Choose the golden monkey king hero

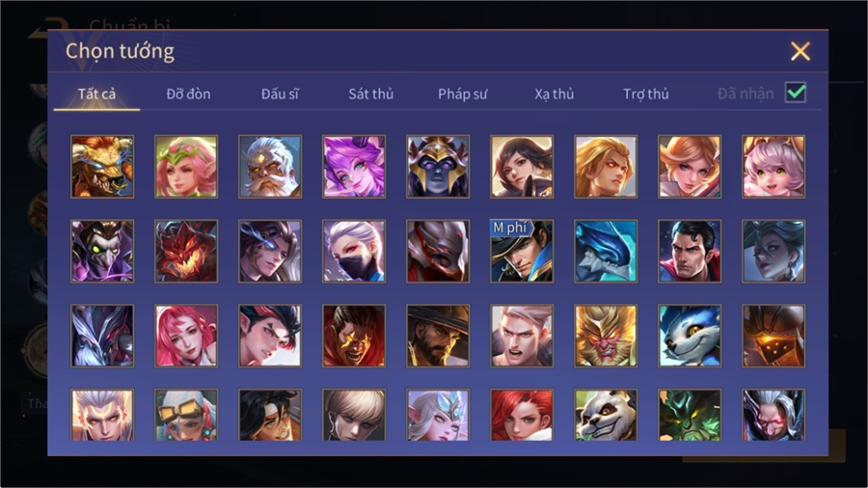[x=606, y=336]
